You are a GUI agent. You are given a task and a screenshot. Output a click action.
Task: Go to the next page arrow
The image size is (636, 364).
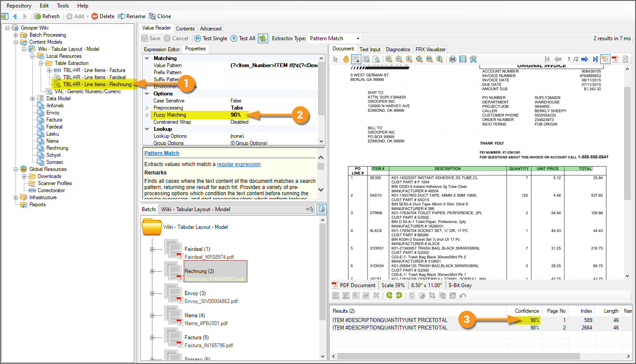[584, 59]
